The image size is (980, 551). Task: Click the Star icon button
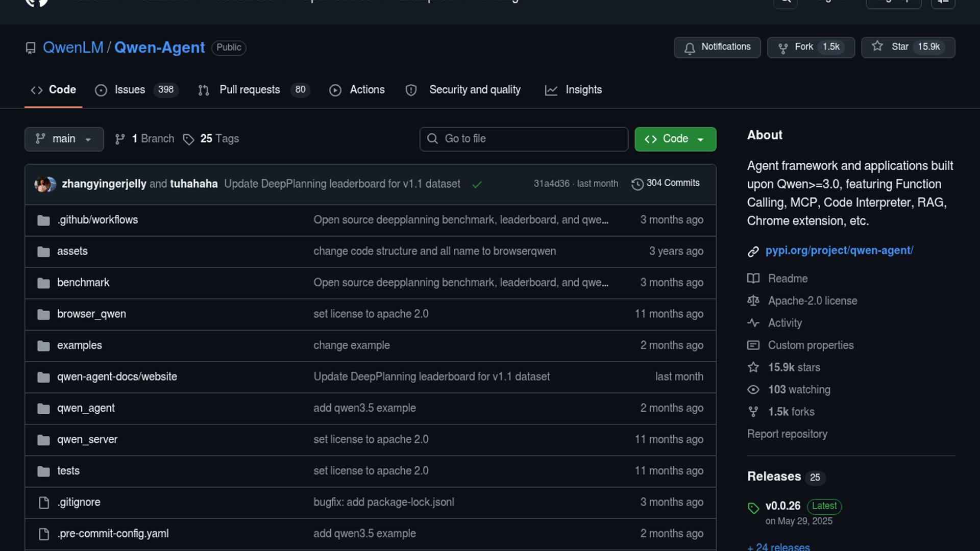(877, 46)
